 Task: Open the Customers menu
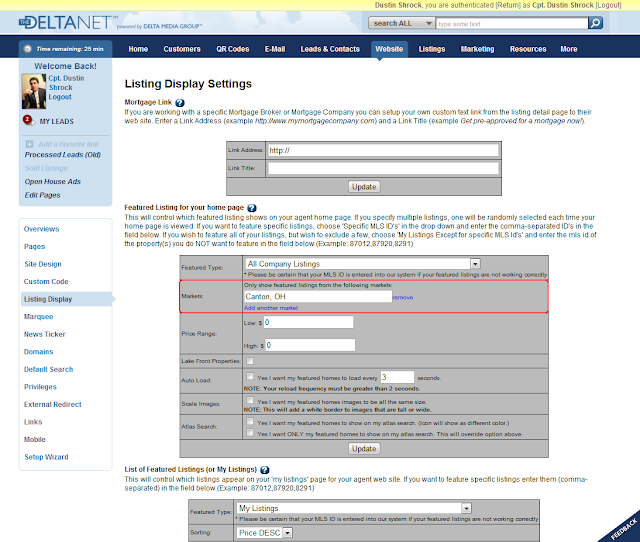pos(182,49)
